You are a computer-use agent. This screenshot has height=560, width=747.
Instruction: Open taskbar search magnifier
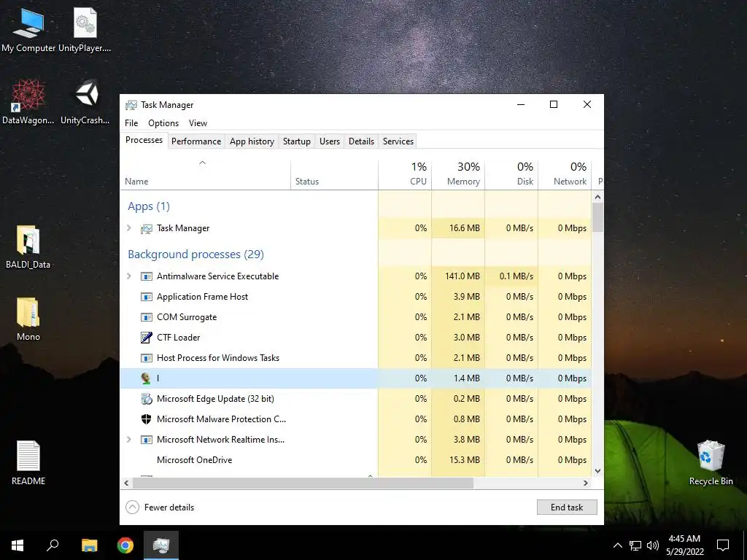pyautogui.click(x=53, y=545)
